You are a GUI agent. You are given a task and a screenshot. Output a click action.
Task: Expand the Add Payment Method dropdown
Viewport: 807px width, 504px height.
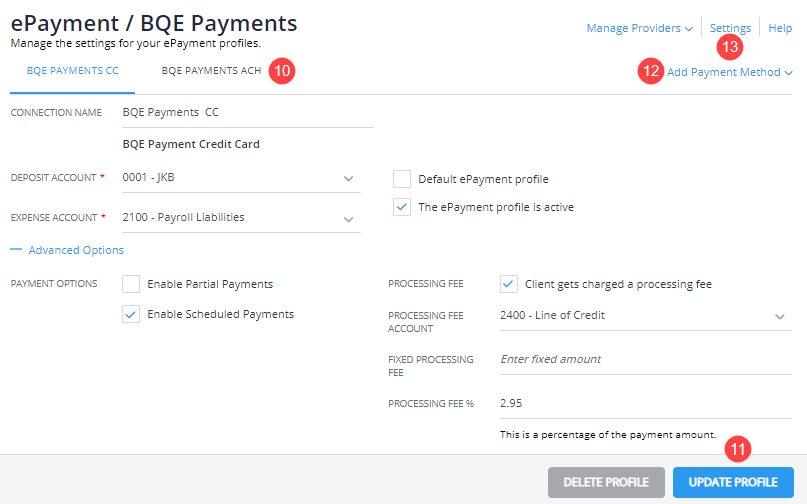[x=729, y=73]
